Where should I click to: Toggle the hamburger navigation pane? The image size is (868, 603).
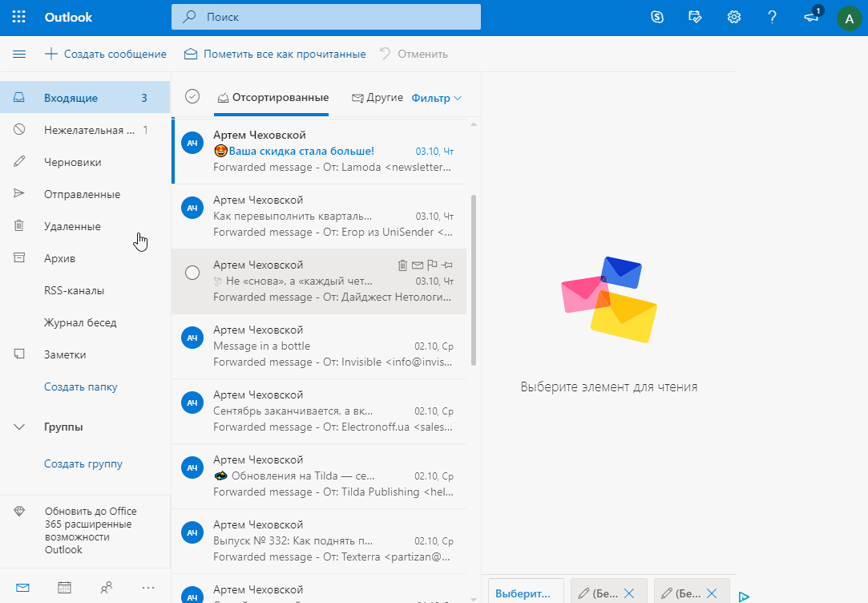(x=19, y=55)
